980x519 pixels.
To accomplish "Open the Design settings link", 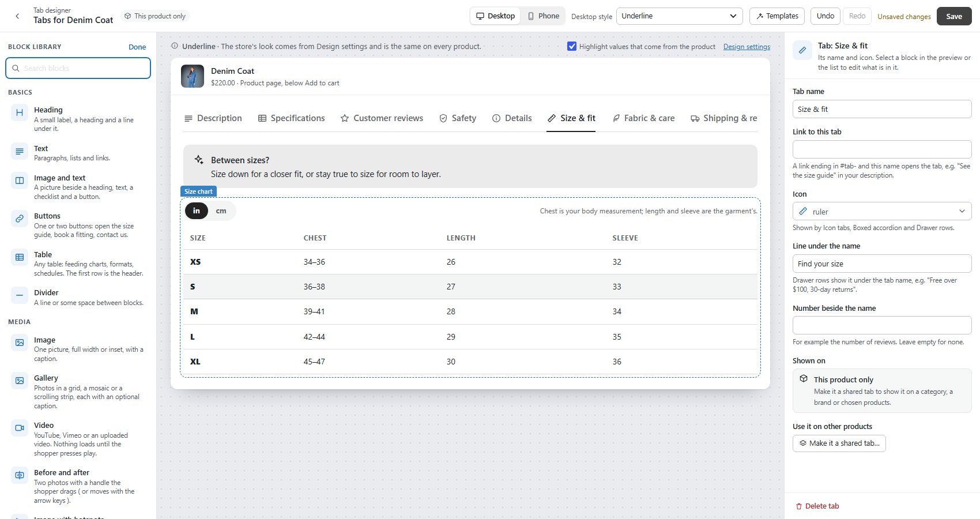I will 747,47.
